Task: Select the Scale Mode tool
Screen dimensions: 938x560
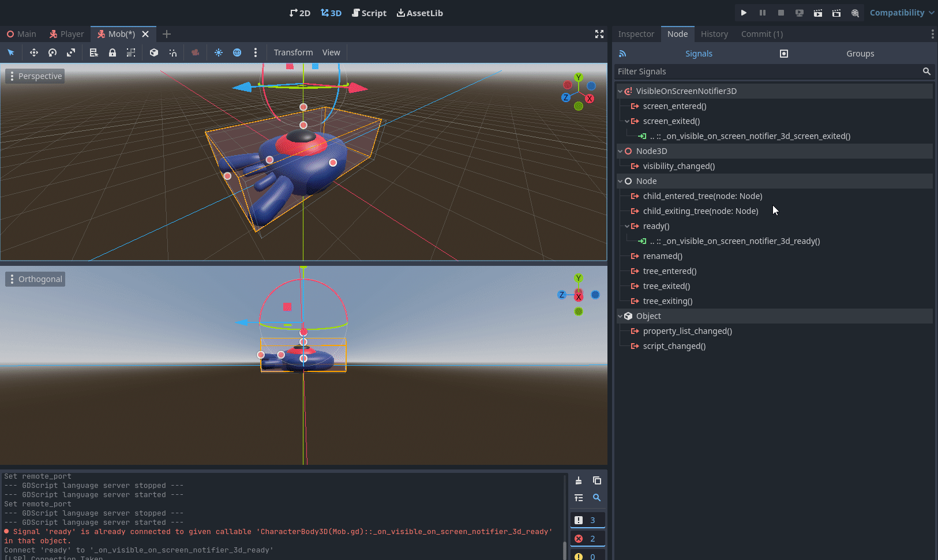Action: [71, 52]
